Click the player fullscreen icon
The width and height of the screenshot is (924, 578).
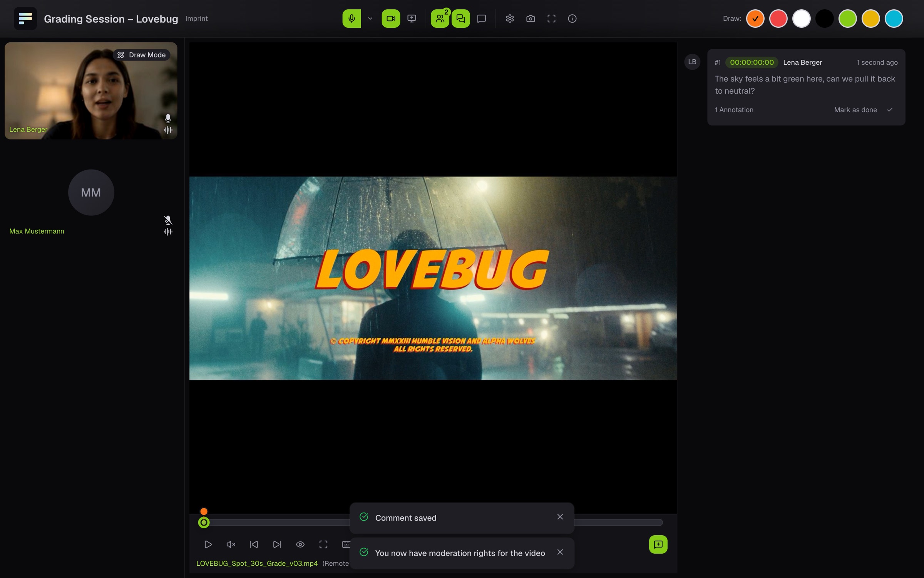pyautogui.click(x=323, y=544)
